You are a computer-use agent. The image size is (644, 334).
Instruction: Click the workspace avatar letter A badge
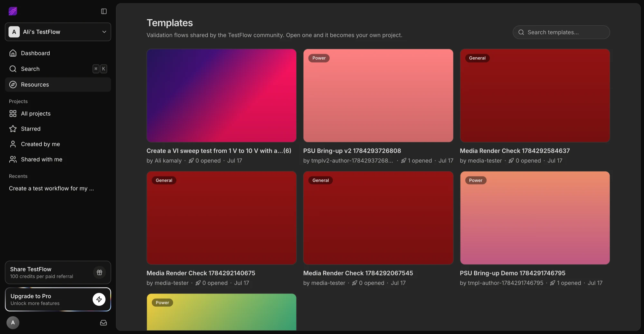click(14, 32)
